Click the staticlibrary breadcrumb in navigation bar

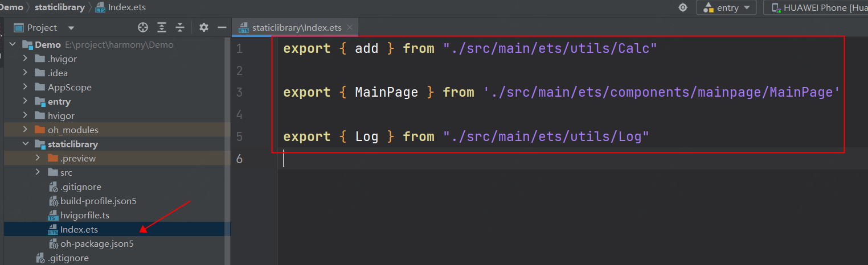click(x=59, y=7)
